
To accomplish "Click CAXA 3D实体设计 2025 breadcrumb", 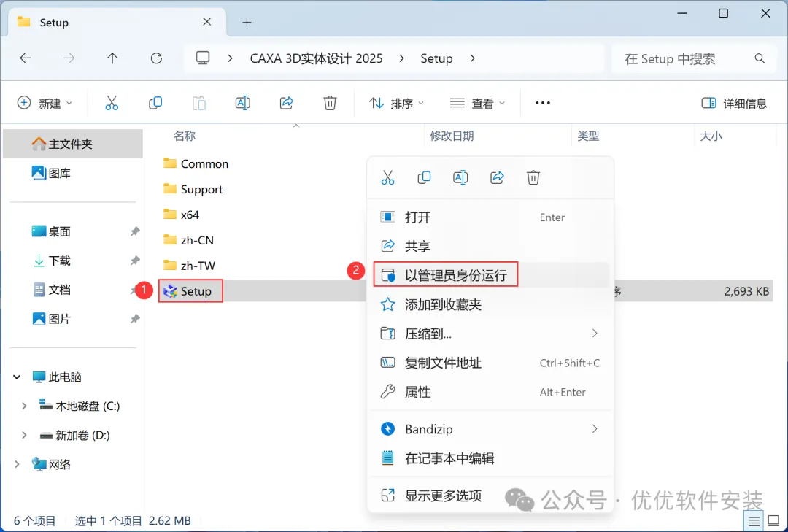I will coord(316,58).
